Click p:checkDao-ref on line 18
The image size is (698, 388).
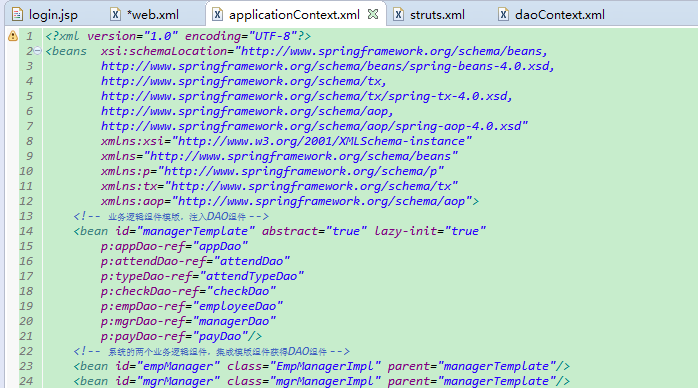tap(150, 291)
